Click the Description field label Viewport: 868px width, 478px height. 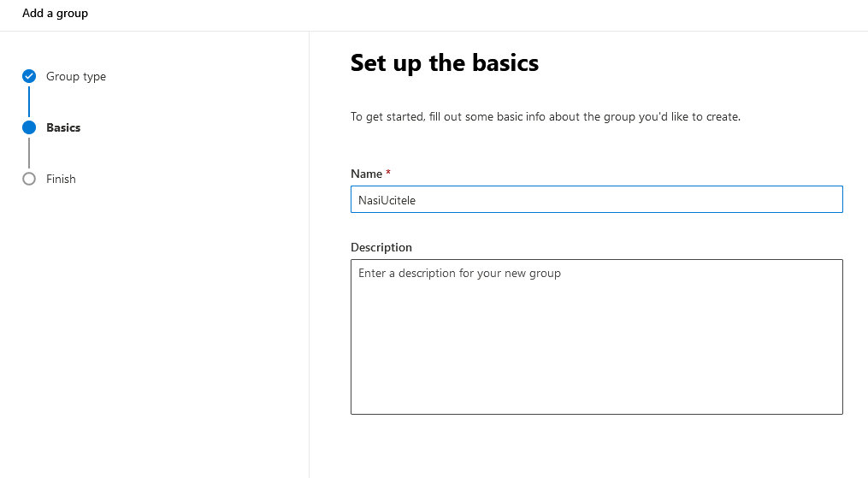[381, 247]
